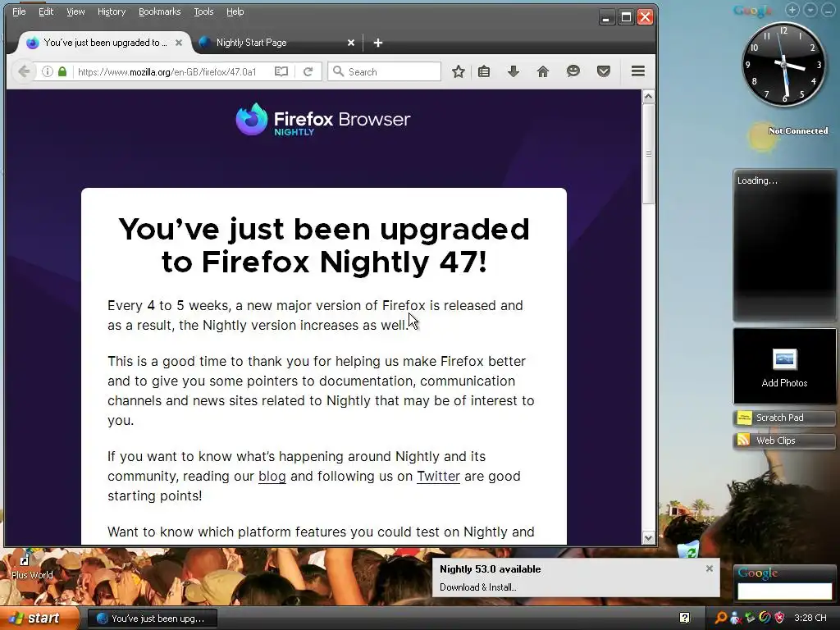The height and width of the screenshot is (630, 840).
Task: Open a new tab with plus button
Action: pyautogui.click(x=377, y=43)
